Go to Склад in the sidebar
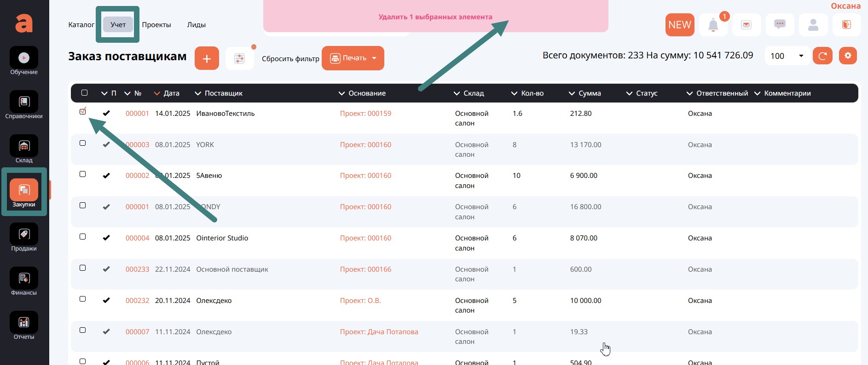Viewport: 868px width, 365px height. click(24, 146)
